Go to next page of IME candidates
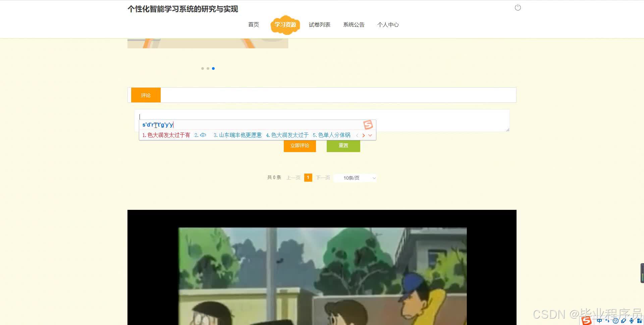 [x=364, y=135]
